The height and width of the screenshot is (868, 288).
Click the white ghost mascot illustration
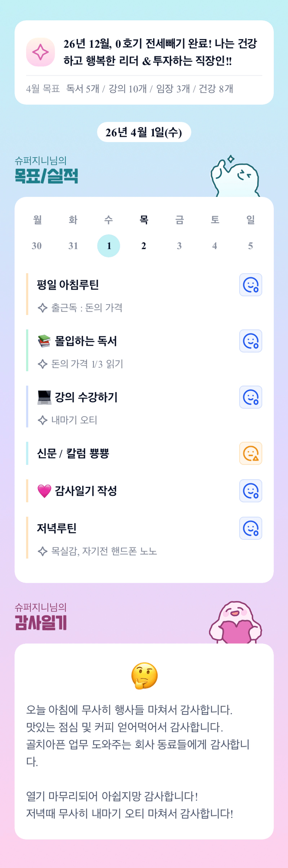(235, 178)
